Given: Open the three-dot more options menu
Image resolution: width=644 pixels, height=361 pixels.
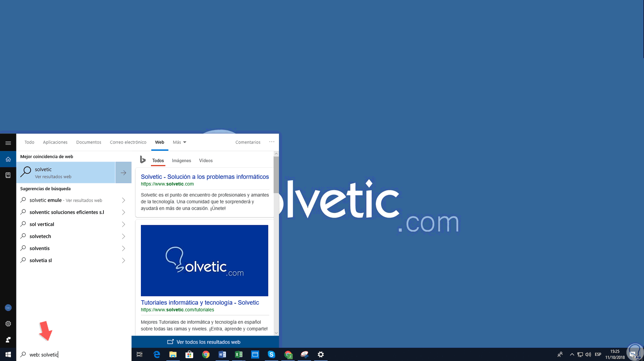Looking at the screenshot, I should [x=272, y=142].
